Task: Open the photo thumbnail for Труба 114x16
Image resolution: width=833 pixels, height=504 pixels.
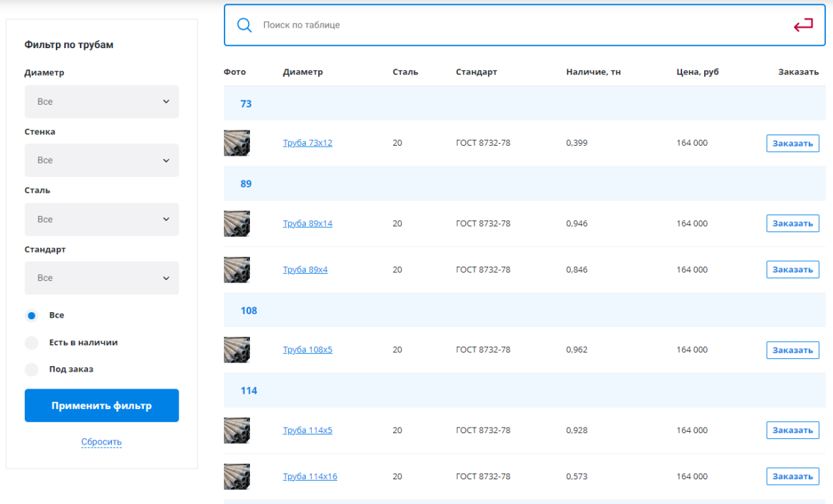Action: [x=237, y=476]
